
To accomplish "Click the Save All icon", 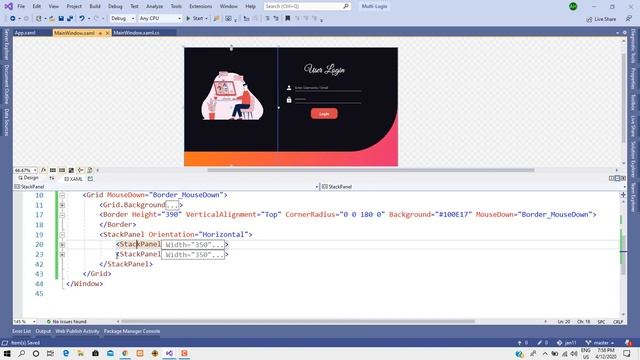I will [70, 18].
